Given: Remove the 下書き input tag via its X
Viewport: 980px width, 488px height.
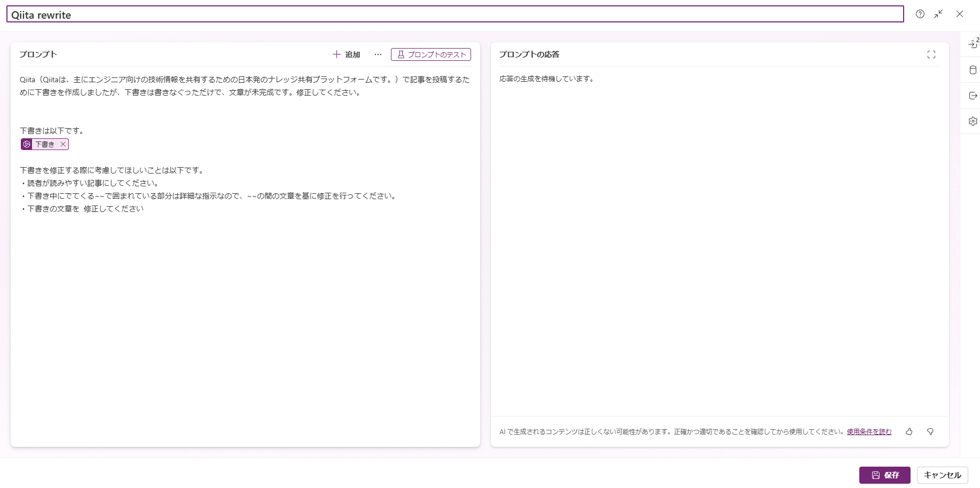Looking at the screenshot, I should pyautogui.click(x=63, y=144).
